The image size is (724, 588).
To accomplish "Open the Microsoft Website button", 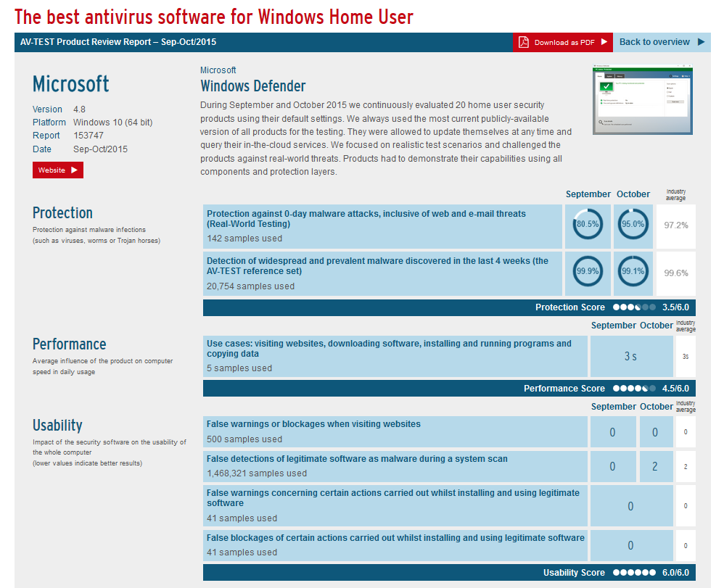I will click(58, 170).
